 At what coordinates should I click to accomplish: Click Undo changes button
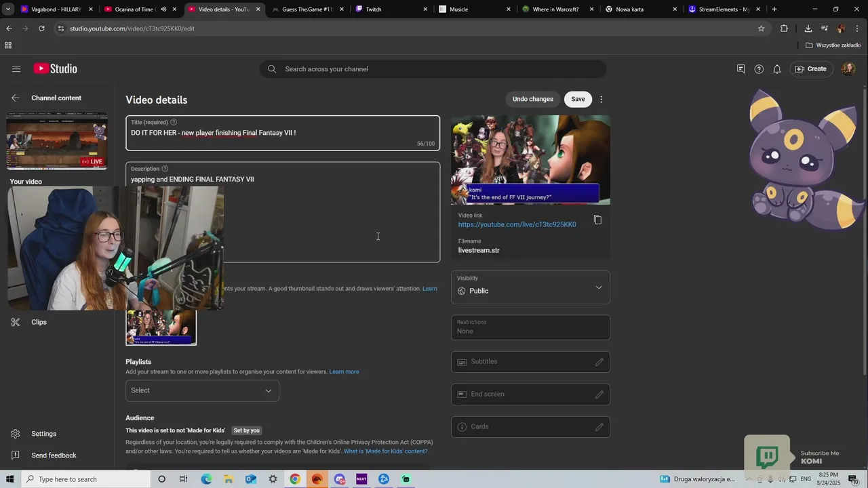pos(533,99)
